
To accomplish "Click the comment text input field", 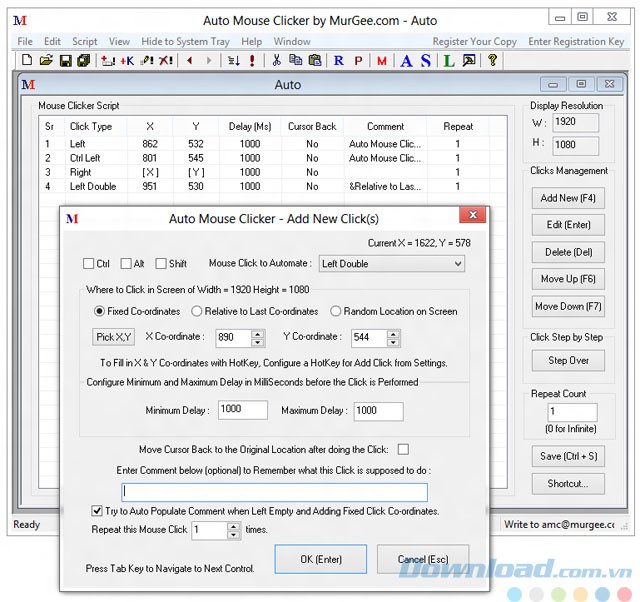I will click(274, 492).
